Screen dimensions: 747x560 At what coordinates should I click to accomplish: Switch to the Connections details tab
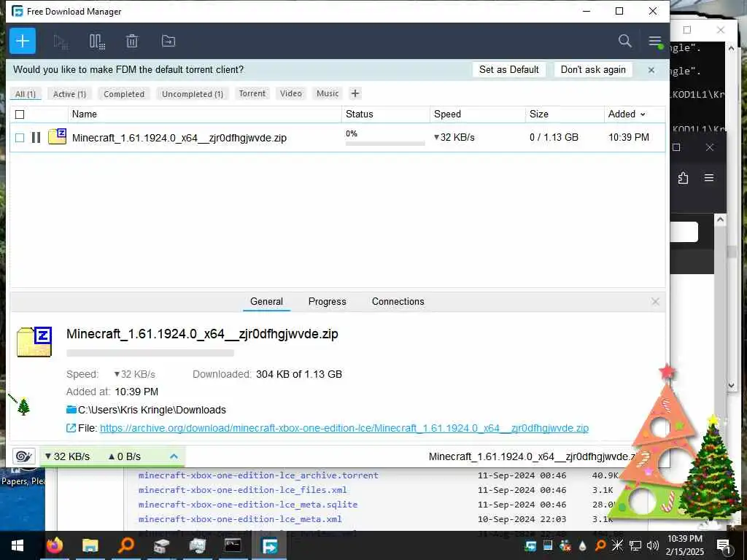tap(398, 301)
